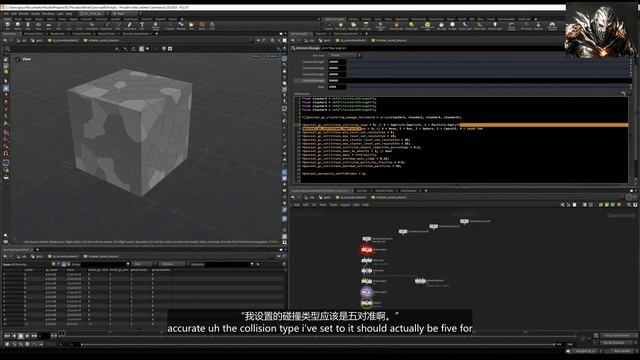Screen dimensions: 640x360
Task: Open the network editor Tools menu
Action: click(x=333, y=204)
